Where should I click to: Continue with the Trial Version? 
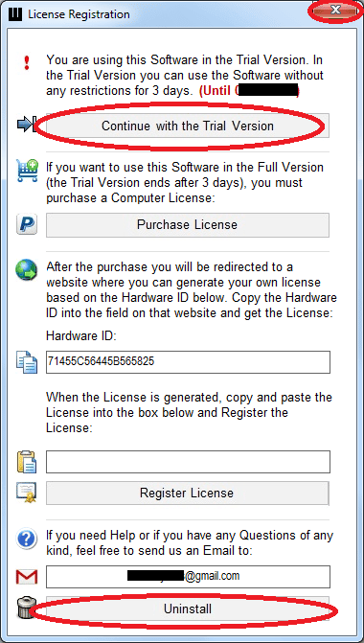pos(188,126)
